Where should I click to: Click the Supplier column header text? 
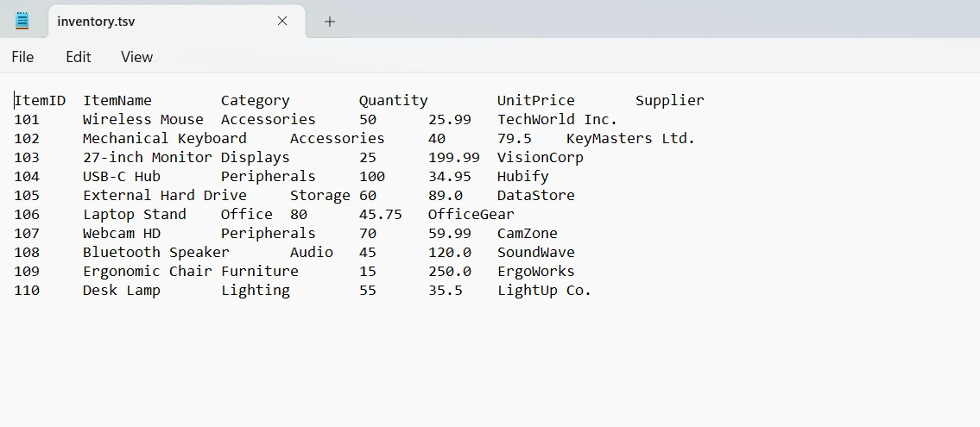pos(669,100)
